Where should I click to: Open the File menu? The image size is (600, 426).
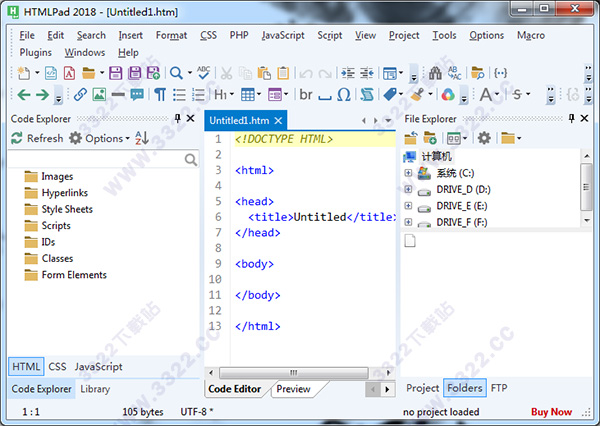coord(27,35)
